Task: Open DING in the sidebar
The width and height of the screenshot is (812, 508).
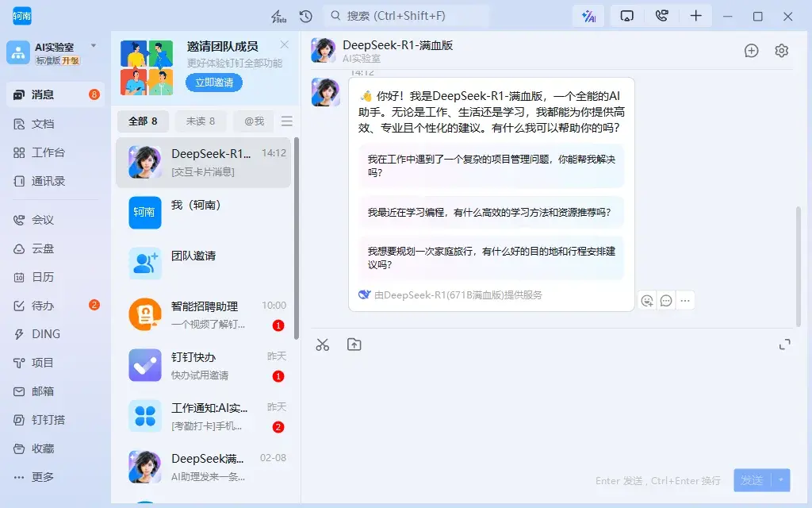Action: click(x=56, y=334)
